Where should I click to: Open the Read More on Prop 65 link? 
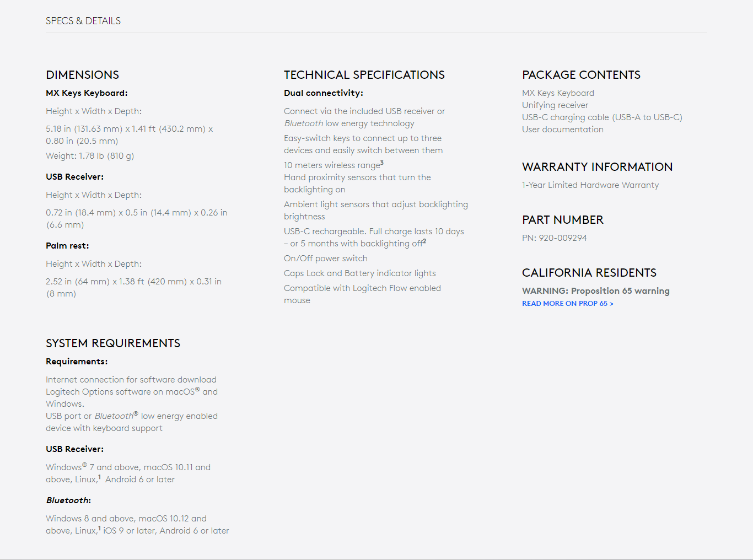567,304
